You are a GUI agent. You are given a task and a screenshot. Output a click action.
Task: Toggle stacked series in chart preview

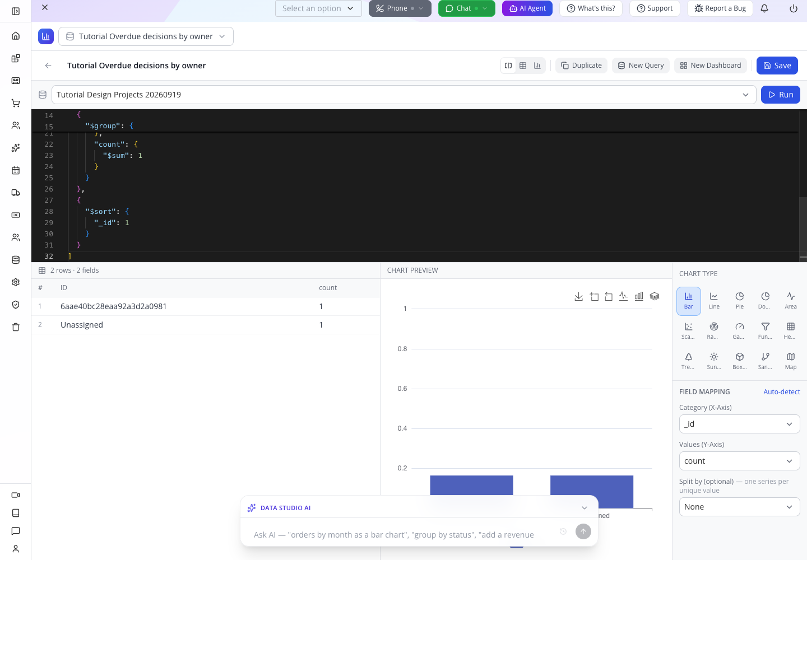pyautogui.click(x=655, y=296)
